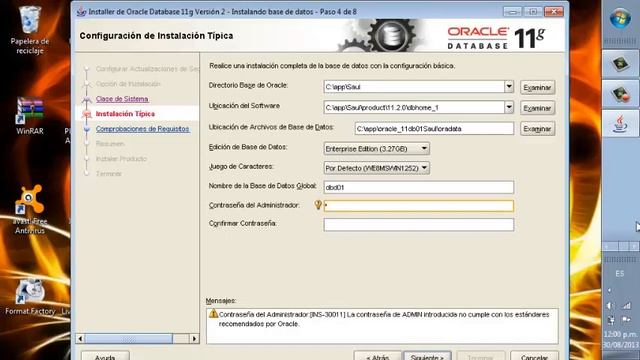Open the Papelera de reciclaje desktop icon
This screenshot has width=640, height=360.
29,29
